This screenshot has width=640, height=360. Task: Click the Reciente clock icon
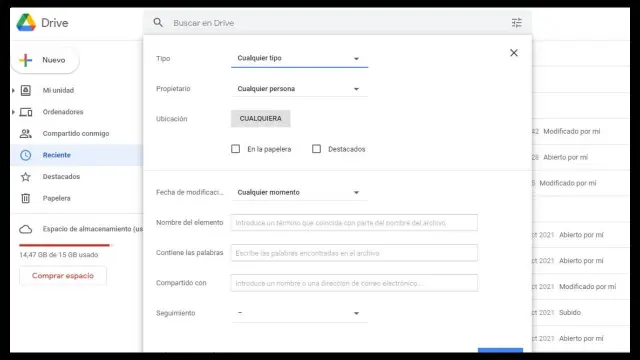[26, 155]
